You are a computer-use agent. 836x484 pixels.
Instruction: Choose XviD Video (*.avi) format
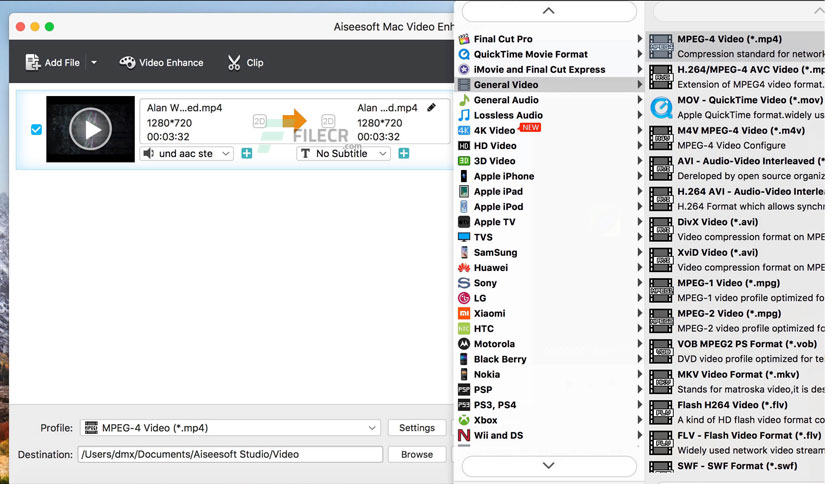click(736, 260)
